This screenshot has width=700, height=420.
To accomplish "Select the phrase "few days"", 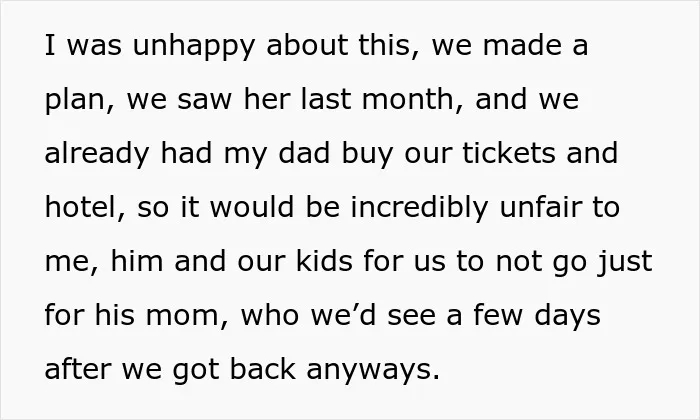I will (x=537, y=316).
